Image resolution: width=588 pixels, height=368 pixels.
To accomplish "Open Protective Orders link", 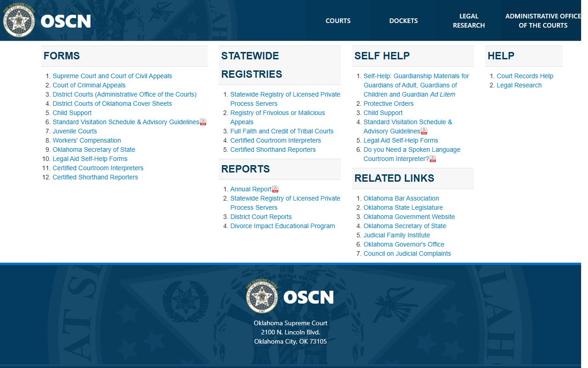I will [x=388, y=103].
